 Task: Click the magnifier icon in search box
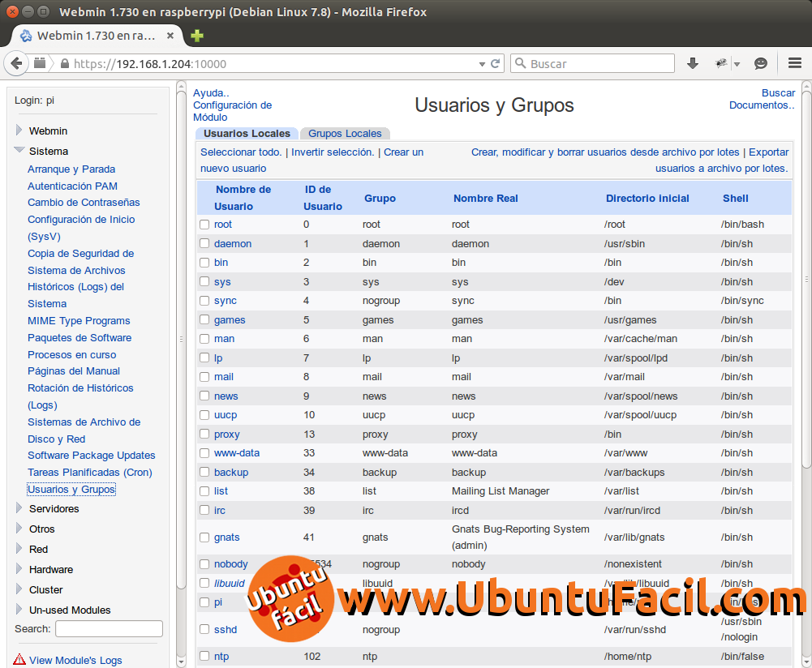[x=521, y=63]
